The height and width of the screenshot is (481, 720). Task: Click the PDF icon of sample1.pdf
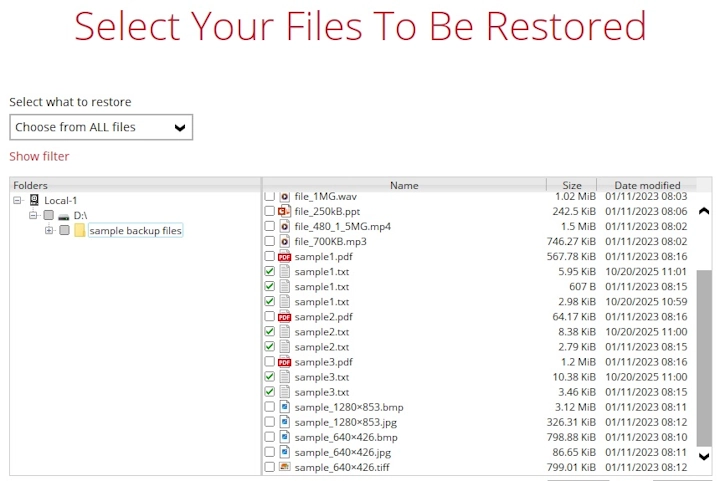pyautogui.click(x=285, y=257)
